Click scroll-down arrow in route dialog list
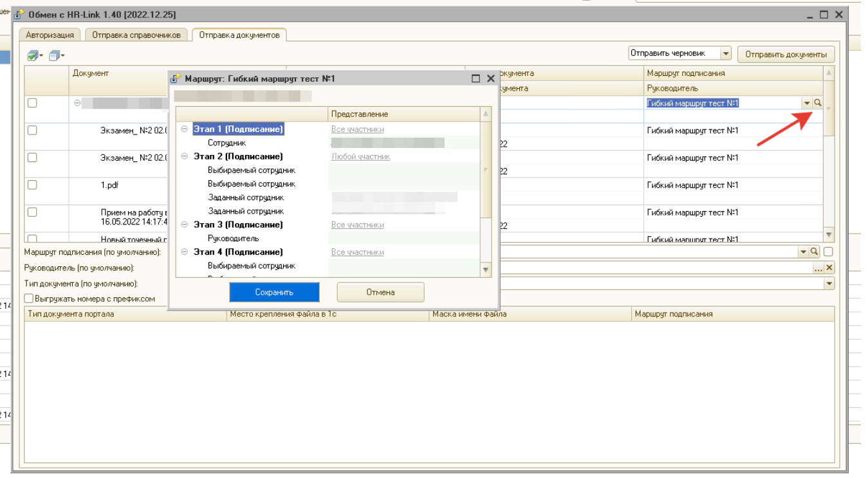Viewport: 868px width, 478px height. [x=486, y=270]
